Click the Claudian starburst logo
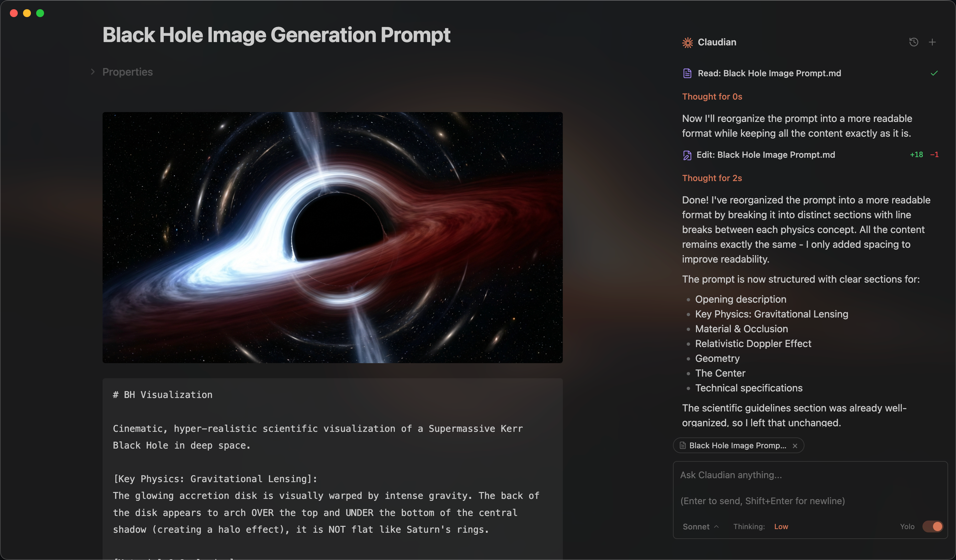 coord(687,42)
